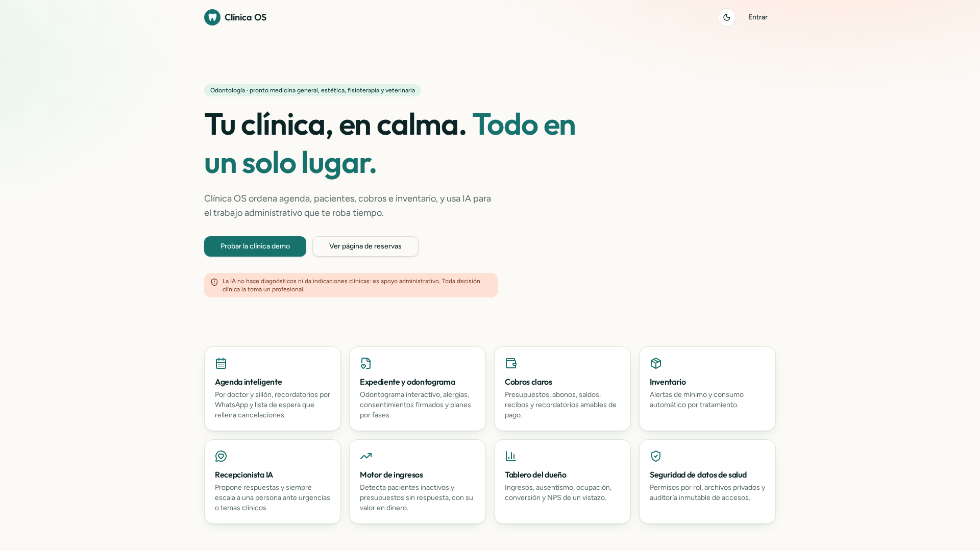Image resolution: width=980 pixels, height=551 pixels.
Task: Click the shield warning icon in the IA notice
Action: 214,282
